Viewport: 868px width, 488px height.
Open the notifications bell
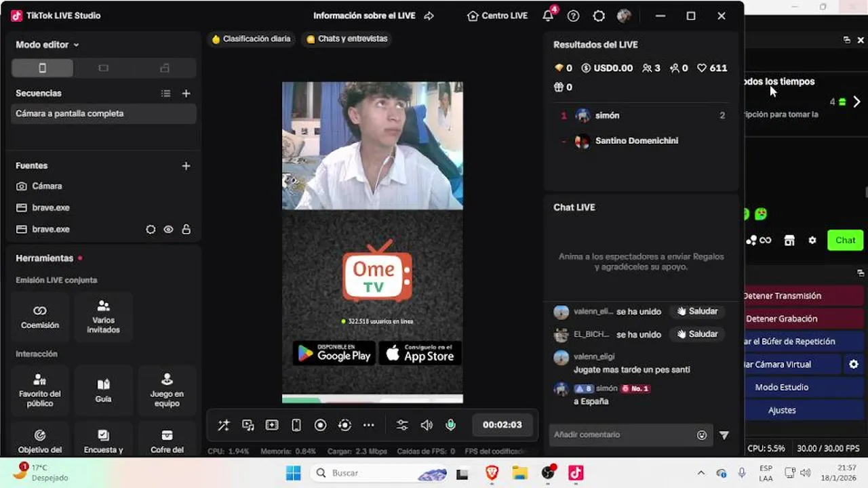pos(548,16)
